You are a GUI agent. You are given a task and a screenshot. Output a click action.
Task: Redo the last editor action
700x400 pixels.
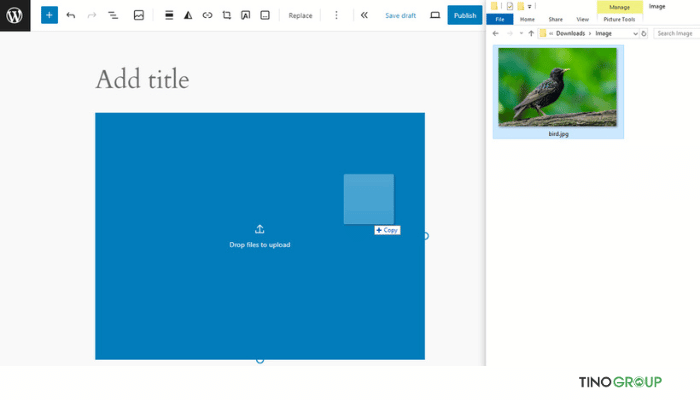coord(92,15)
